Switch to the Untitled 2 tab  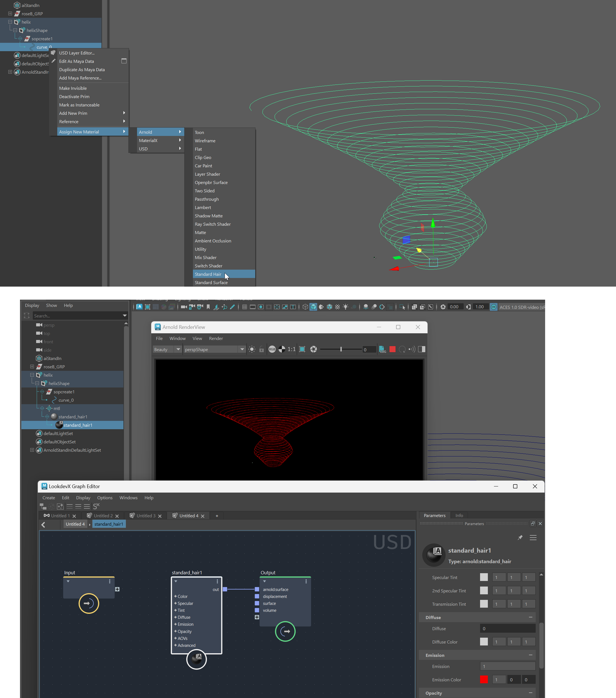pos(103,516)
